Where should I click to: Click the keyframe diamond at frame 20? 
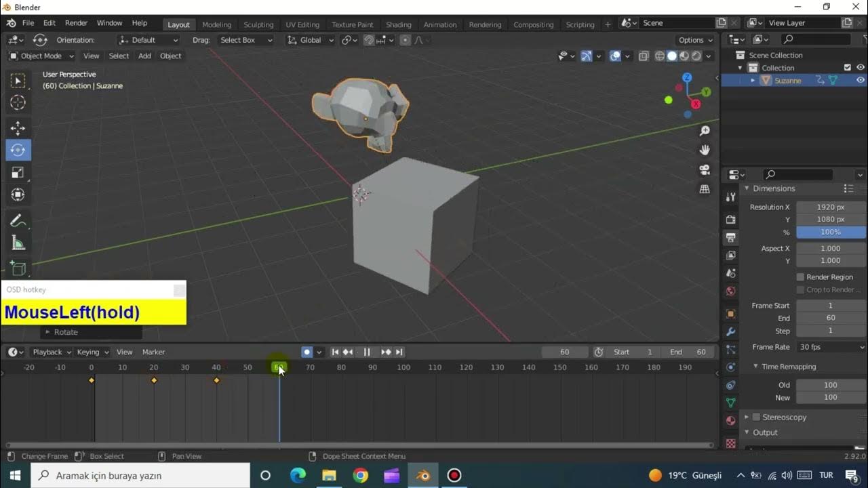coord(154,380)
